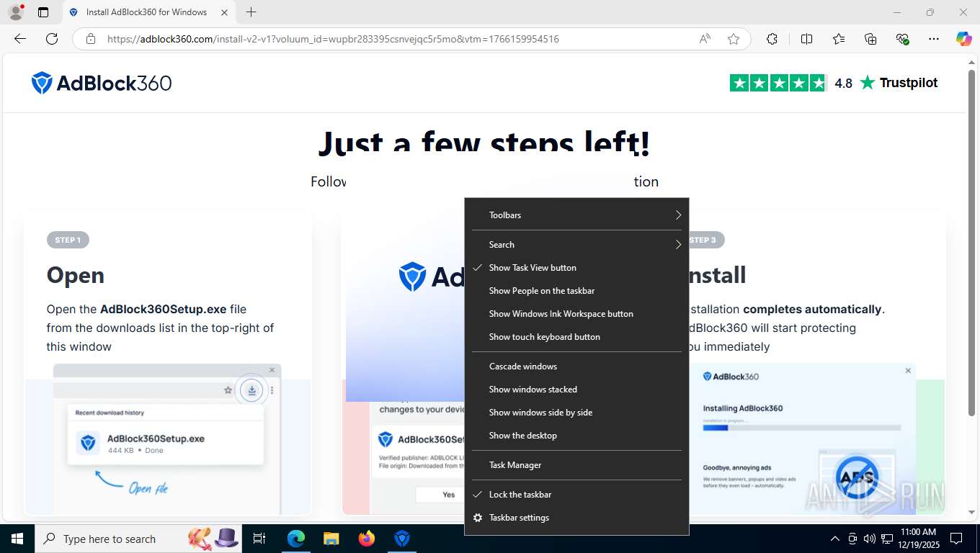980x553 pixels.
Task: Toggle Show Task View button option
Action: [x=576, y=268]
